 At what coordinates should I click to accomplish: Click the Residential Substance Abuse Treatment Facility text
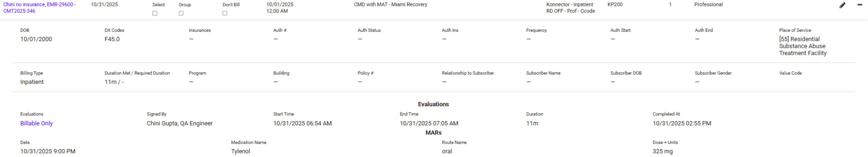tap(802, 46)
